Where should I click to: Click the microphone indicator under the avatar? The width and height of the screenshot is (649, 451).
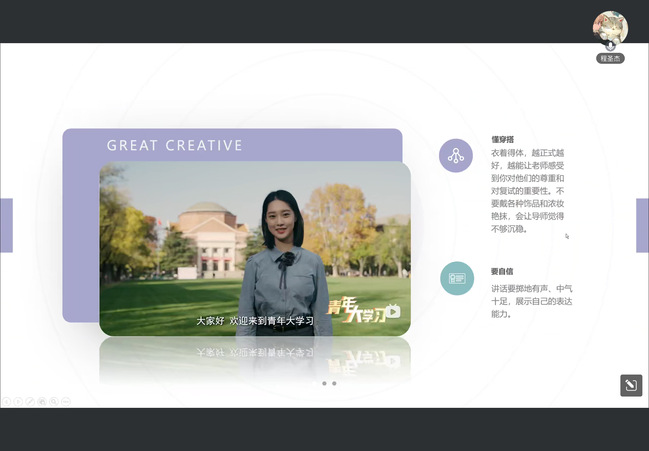point(610,45)
